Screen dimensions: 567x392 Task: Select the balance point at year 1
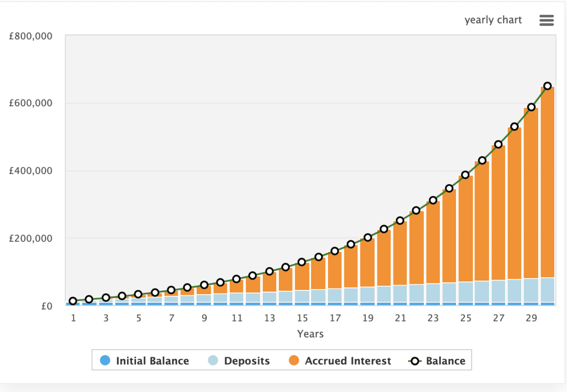click(73, 301)
